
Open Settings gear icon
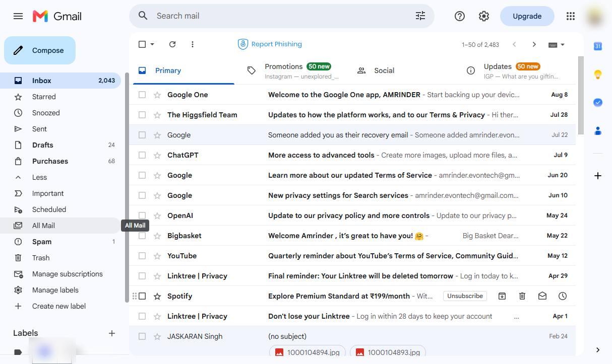(484, 16)
